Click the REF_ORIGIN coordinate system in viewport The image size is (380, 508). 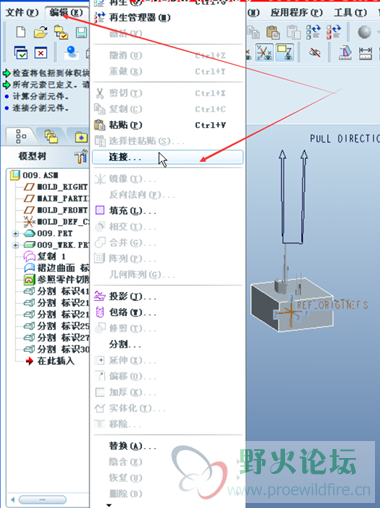pyautogui.click(x=291, y=312)
